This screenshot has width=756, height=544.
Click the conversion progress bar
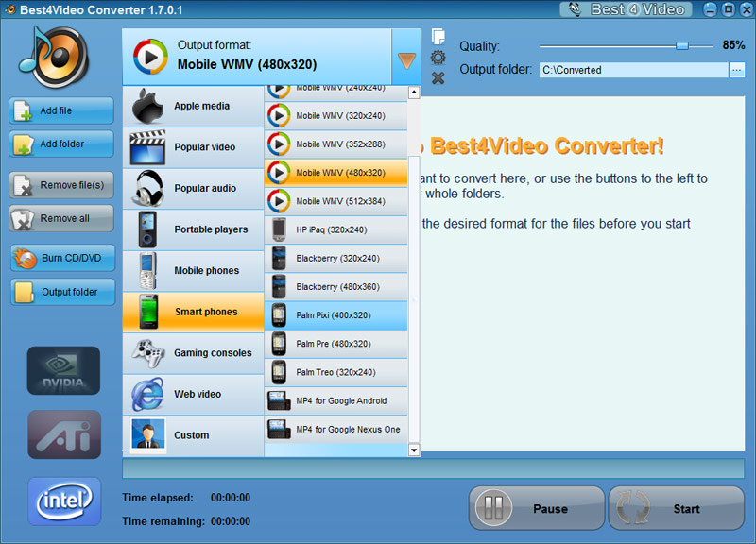[x=433, y=468]
